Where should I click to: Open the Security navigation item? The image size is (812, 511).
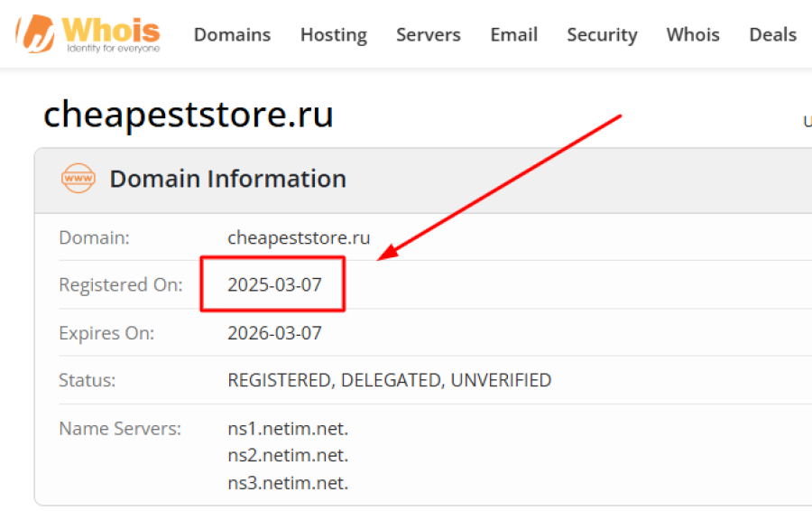click(x=602, y=35)
